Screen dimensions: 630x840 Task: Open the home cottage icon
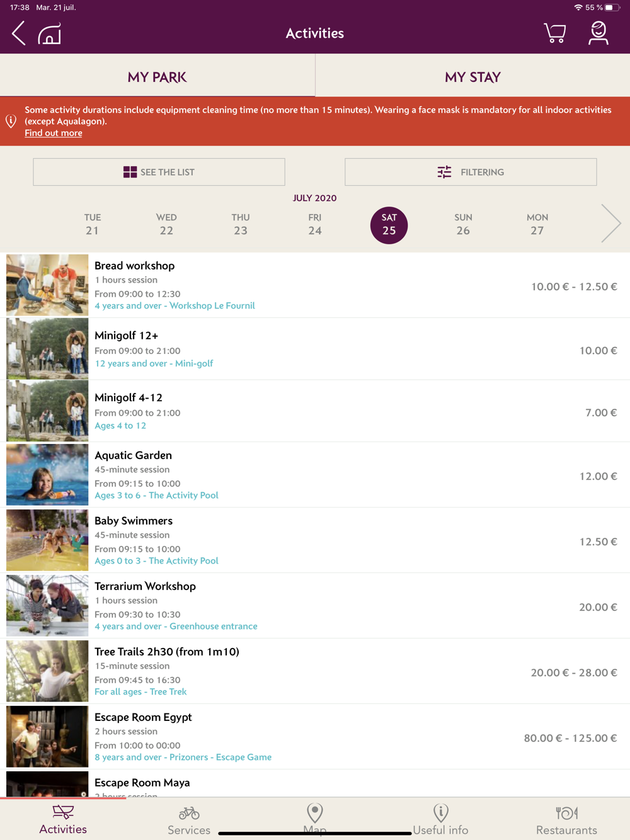point(49,34)
